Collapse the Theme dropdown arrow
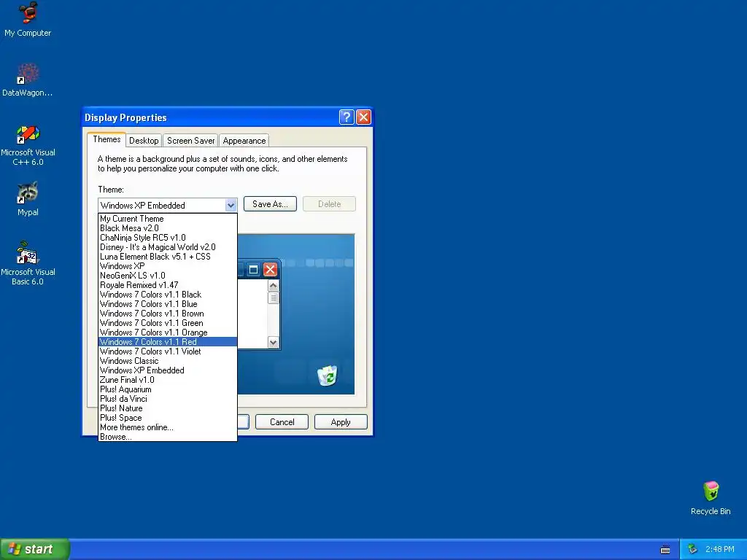This screenshot has height=560, width=747. (231, 205)
